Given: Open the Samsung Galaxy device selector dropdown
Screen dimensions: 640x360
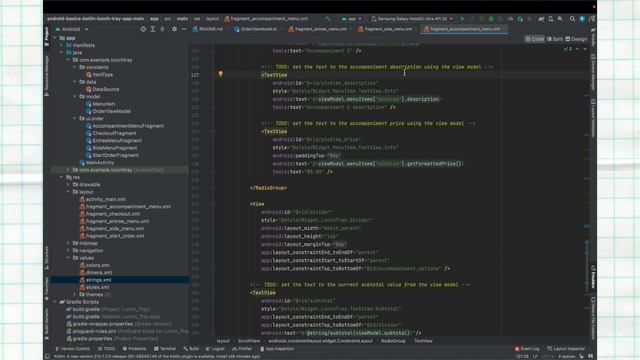Looking at the screenshot, I should [411, 19].
